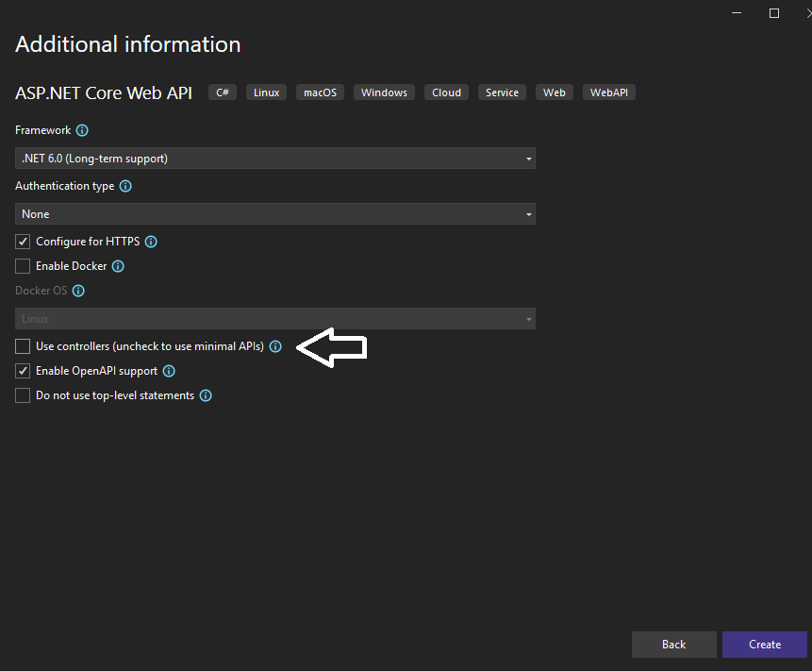Maximize the dialog window
Image resolution: width=812 pixels, height=671 pixels.
[x=774, y=13]
